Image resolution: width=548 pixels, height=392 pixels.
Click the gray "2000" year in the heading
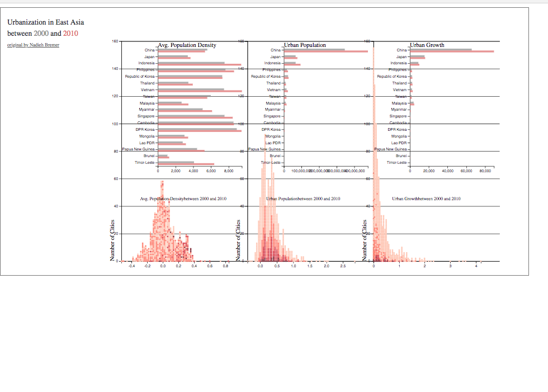tap(41, 33)
